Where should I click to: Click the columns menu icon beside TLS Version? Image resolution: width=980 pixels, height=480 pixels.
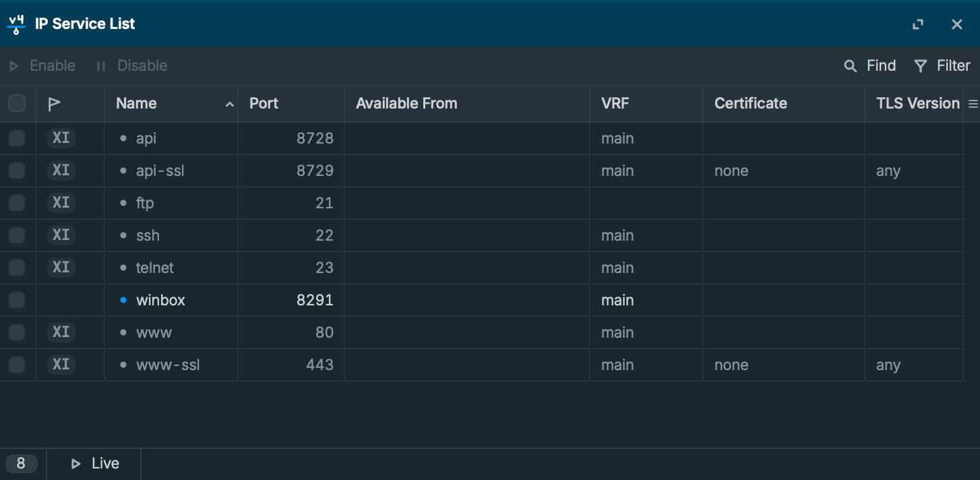coord(973,104)
